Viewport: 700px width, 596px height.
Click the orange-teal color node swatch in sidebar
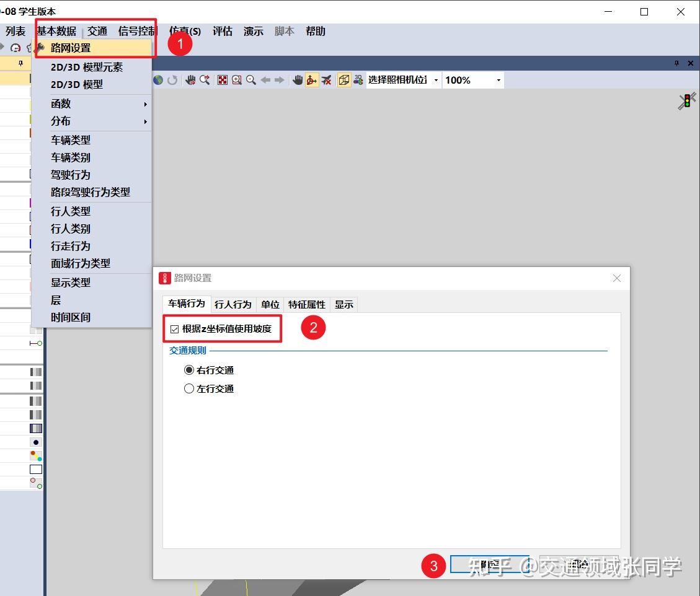[35, 455]
